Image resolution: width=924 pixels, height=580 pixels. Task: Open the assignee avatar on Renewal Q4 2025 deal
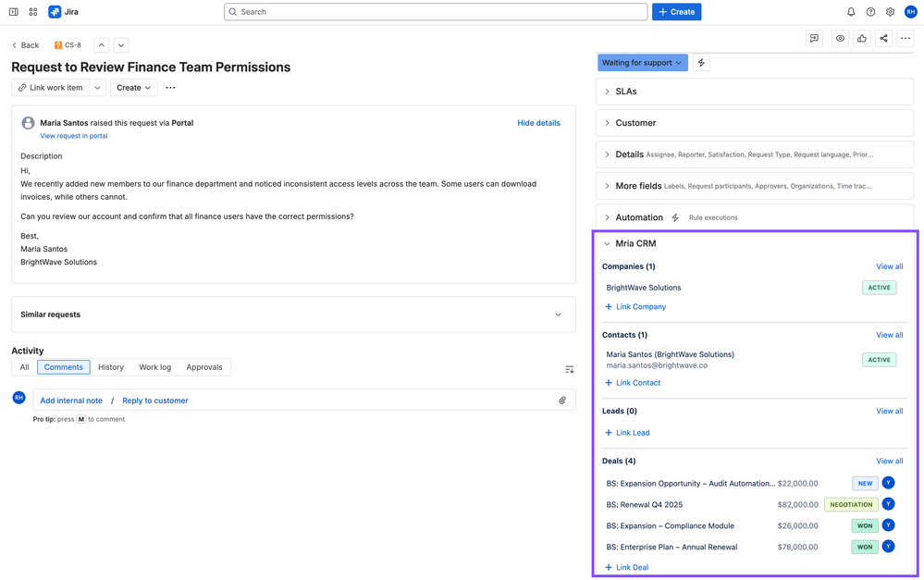(888, 504)
